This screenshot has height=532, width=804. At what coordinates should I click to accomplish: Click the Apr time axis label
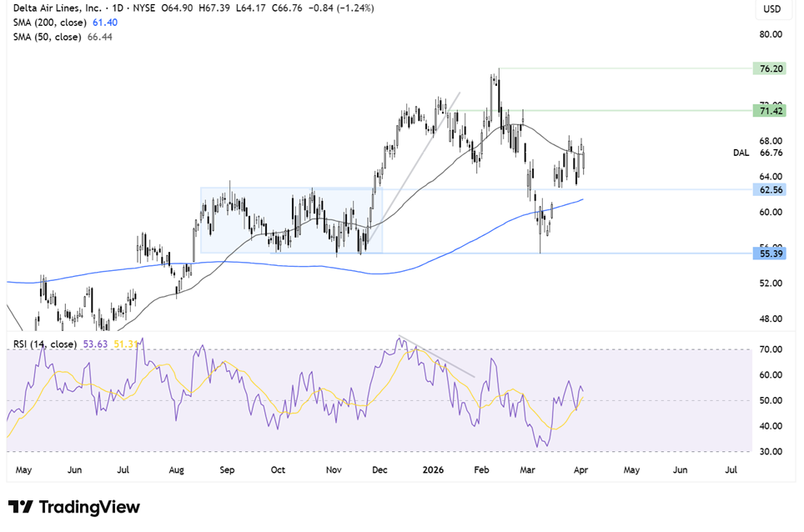[580, 469]
